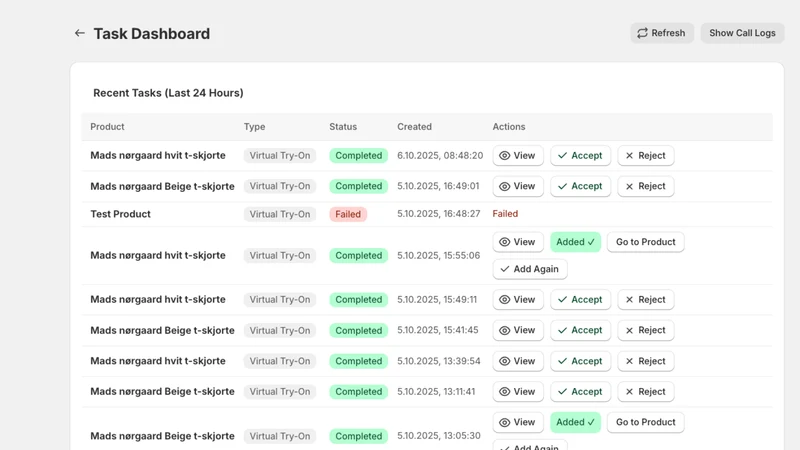Go back using the left arrow icon

point(80,33)
